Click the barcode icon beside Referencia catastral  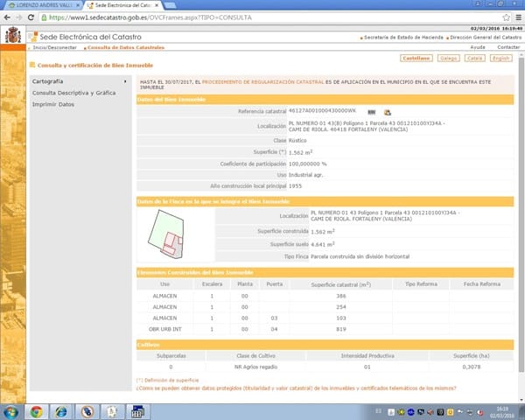pos(372,112)
